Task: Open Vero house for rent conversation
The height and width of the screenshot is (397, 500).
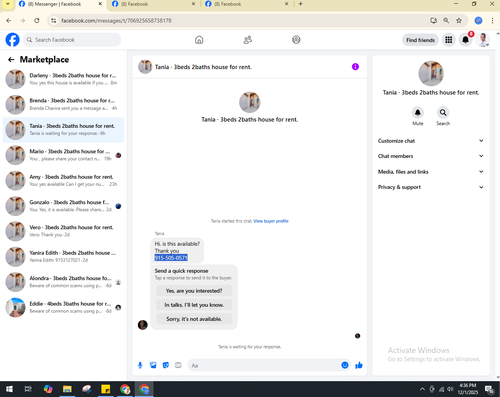Action: (x=63, y=231)
